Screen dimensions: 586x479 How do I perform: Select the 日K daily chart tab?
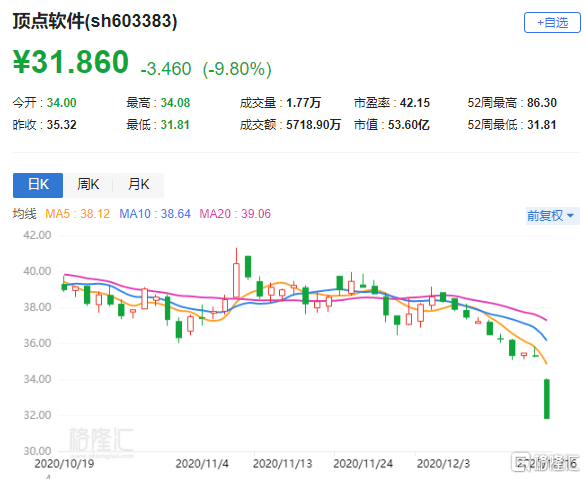(38, 185)
